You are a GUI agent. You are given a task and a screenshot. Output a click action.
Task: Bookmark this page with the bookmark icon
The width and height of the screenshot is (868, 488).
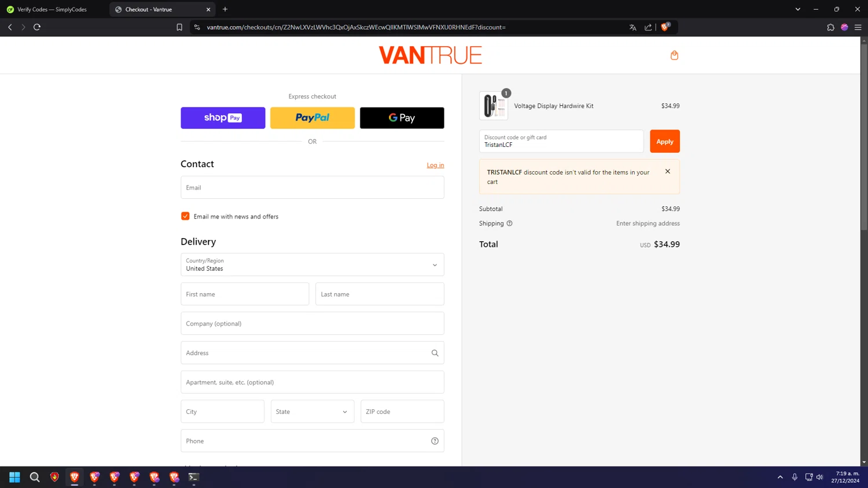click(x=179, y=27)
